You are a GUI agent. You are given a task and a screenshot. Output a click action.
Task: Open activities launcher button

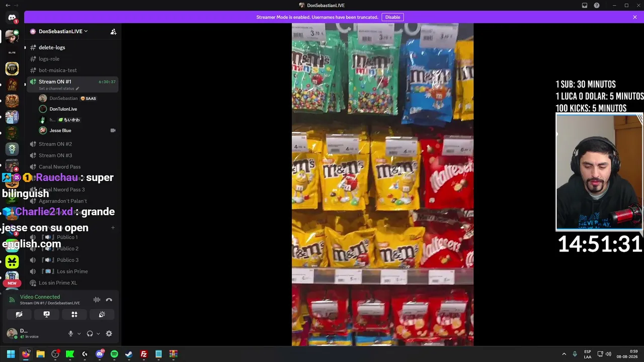[74, 314]
